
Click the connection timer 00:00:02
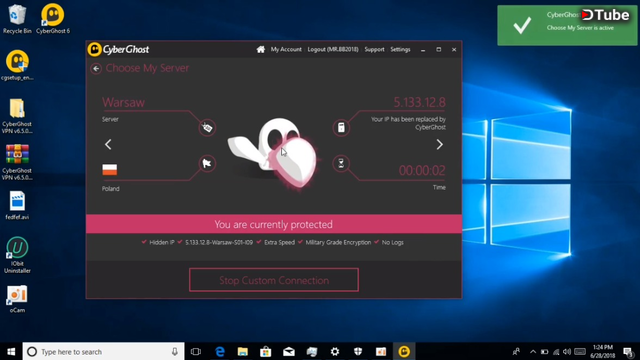pyautogui.click(x=422, y=170)
